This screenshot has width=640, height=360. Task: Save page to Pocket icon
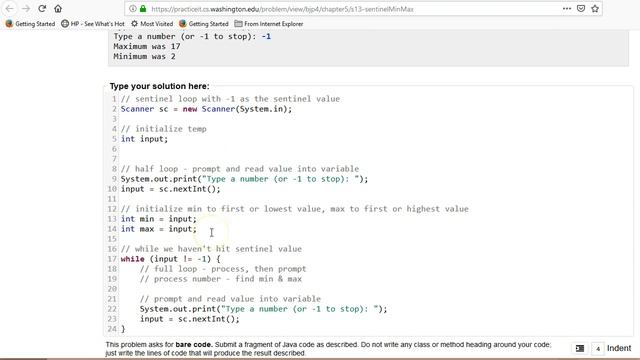click(x=581, y=9)
